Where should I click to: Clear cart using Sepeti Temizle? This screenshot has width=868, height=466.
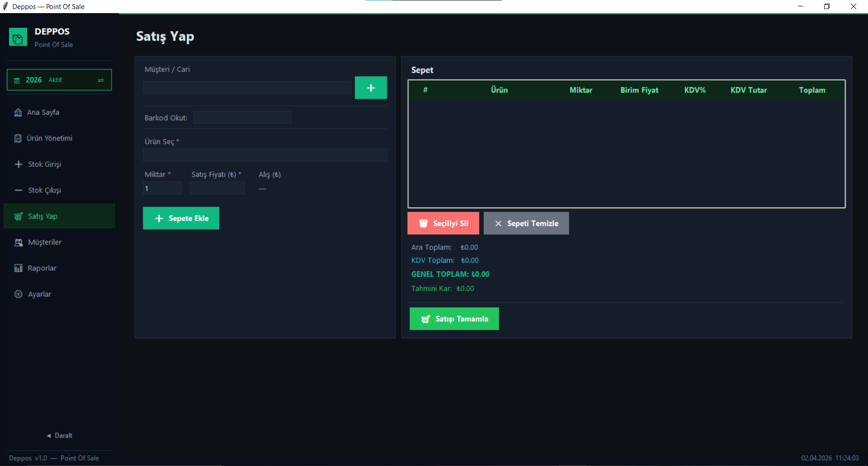coord(526,223)
